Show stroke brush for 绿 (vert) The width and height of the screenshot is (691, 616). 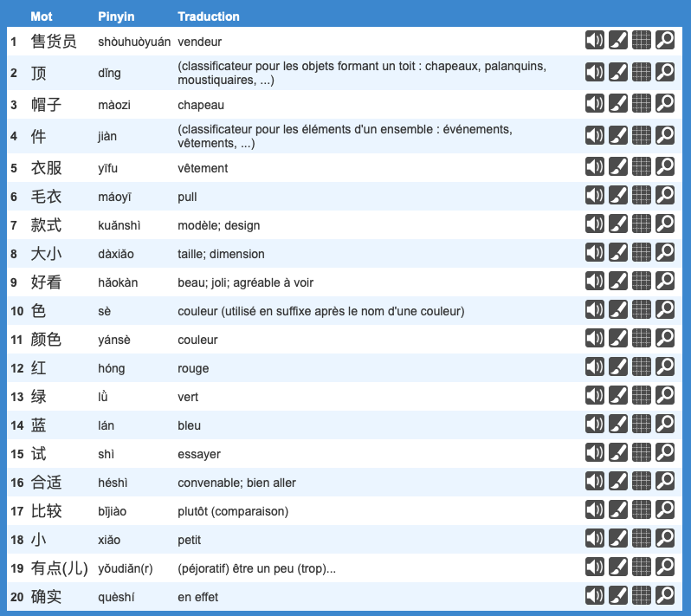coord(617,397)
